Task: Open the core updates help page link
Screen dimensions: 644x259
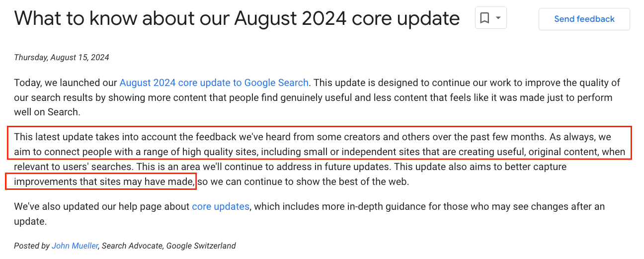Action: click(221, 206)
